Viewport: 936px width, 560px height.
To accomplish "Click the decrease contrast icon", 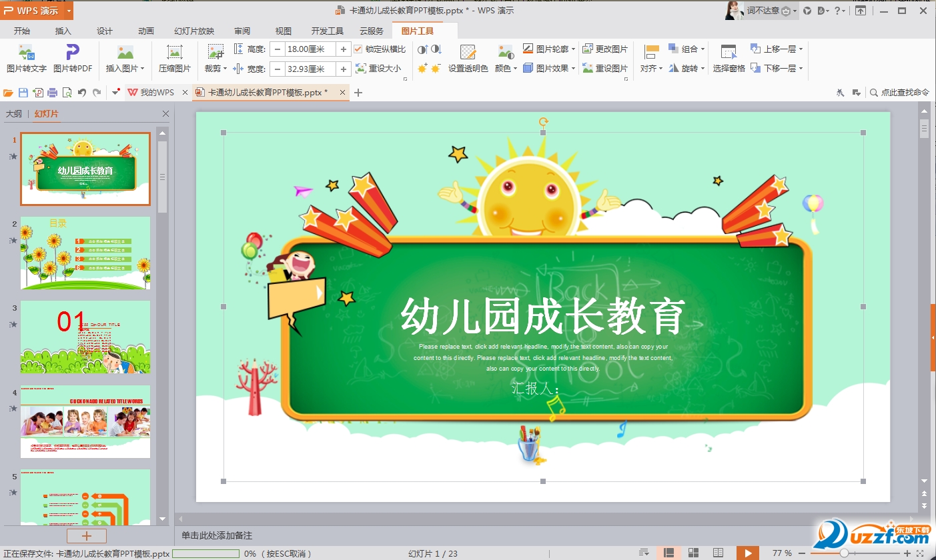I will coord(436,49).
